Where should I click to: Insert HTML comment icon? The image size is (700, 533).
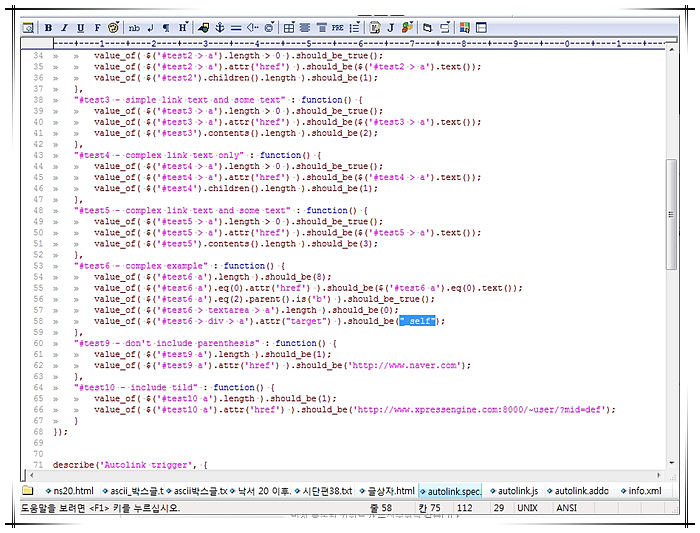click(252, 28)
